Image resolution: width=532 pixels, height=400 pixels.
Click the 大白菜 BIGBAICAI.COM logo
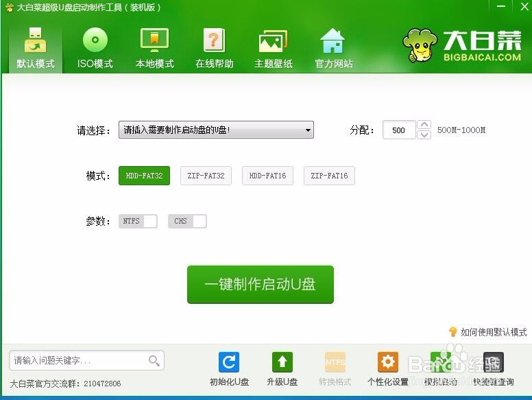pyautogui.click(x=462, y=46)
